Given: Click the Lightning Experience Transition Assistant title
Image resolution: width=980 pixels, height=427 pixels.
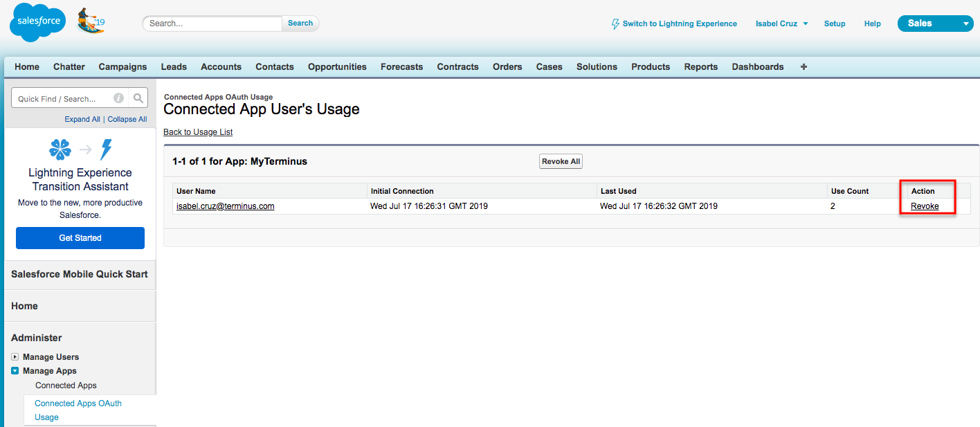Looking at the screenshot, I should pyautogui.click(x=80, y=179).
